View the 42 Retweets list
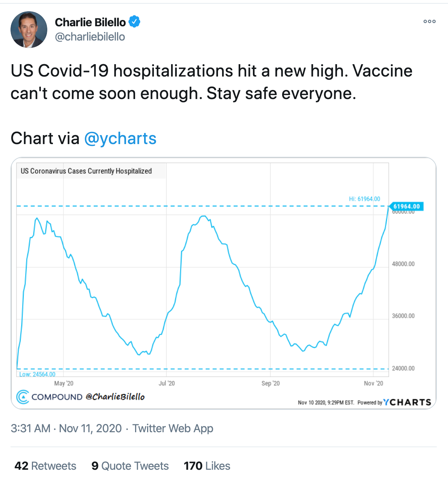Image resolution: width=448 pixels, height=478 pixels. tap(45, 466)
